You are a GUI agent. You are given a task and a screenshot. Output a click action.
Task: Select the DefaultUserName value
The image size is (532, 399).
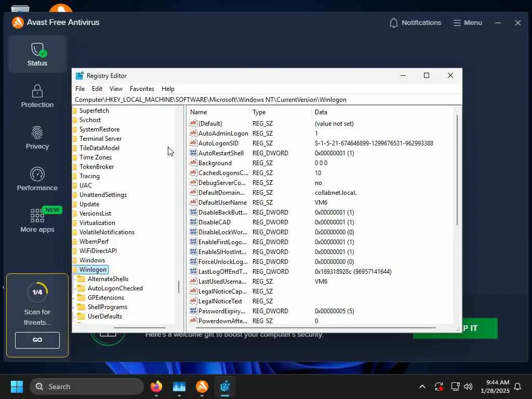click(x=222, y=202)
